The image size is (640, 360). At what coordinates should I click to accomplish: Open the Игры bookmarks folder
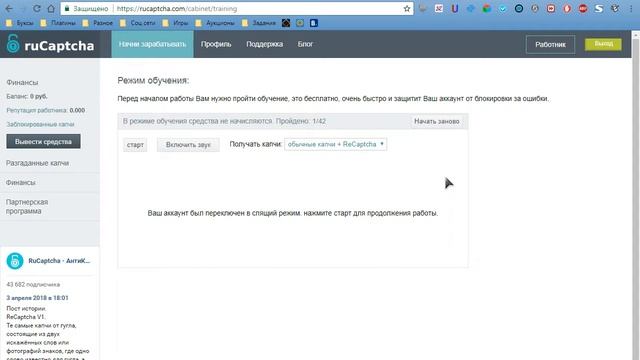tap(176, 23)
